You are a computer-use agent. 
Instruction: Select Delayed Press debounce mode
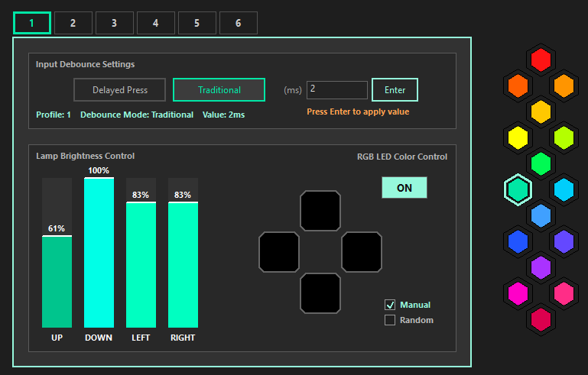coord(120,90)
